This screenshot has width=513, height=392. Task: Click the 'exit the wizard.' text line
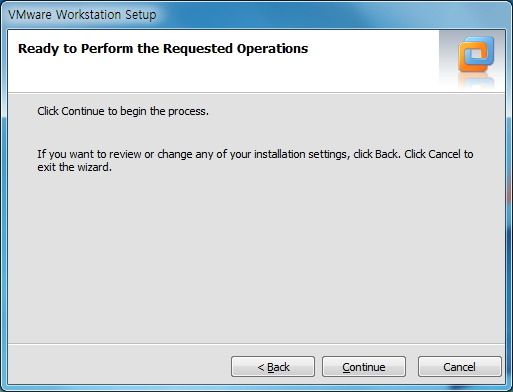74,167
